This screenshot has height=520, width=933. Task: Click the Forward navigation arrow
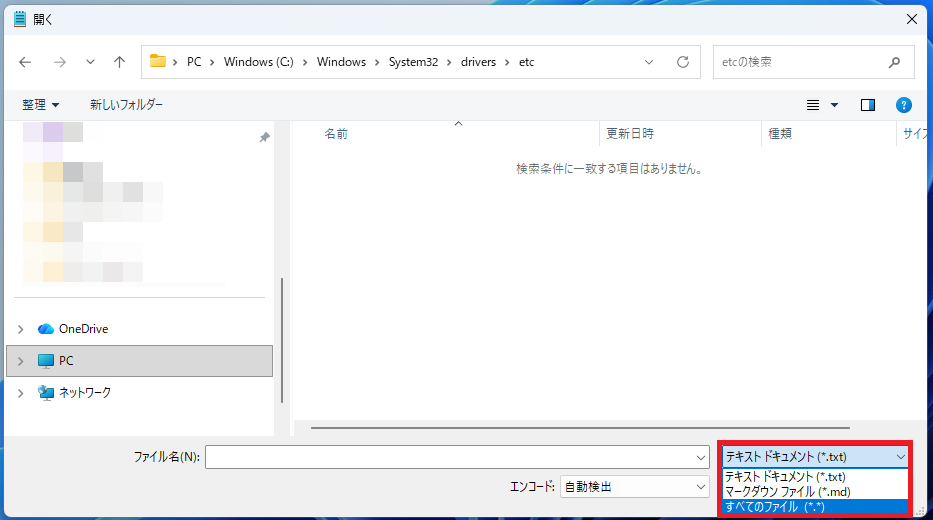pos(59,62)
